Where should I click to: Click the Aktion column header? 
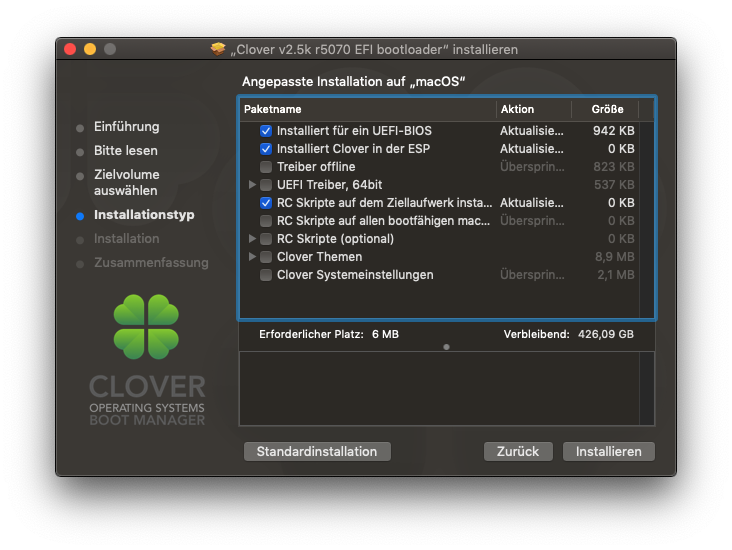(534, 109)
